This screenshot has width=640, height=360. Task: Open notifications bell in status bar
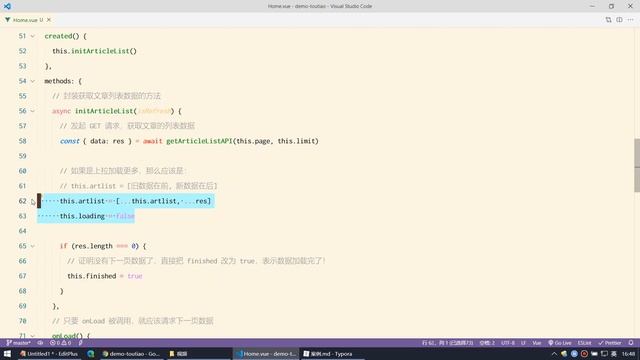[x=631, y=343]
